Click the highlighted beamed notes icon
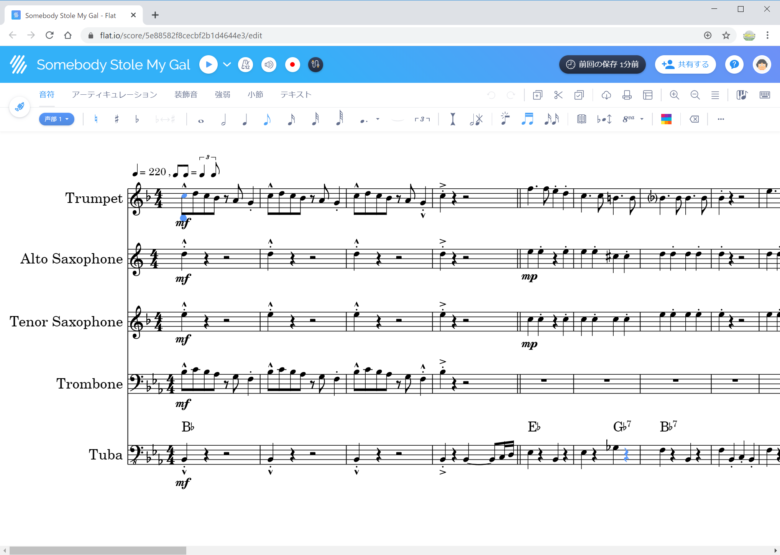This screenshot has width=780, height=555. pos(527,119)
